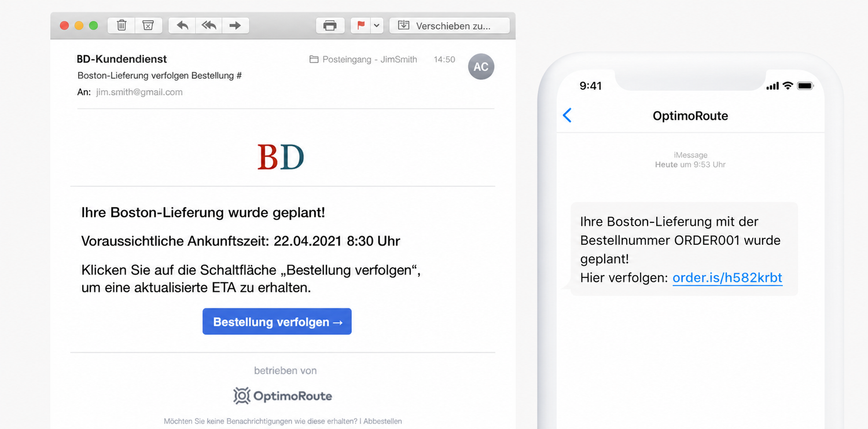Click the headline "Ihre Boston-Lieferung wurde geplant!"
Screen dimensions: 868x429
[203, 212]
